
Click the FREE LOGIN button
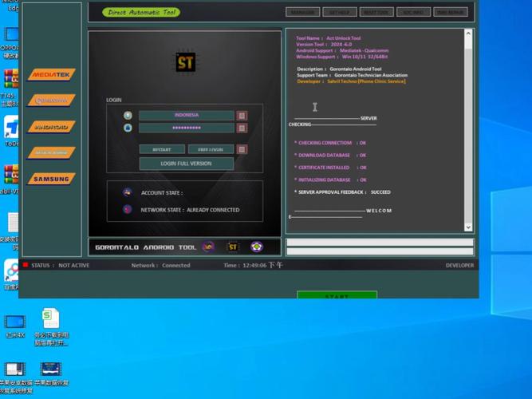tap(211, 149)
